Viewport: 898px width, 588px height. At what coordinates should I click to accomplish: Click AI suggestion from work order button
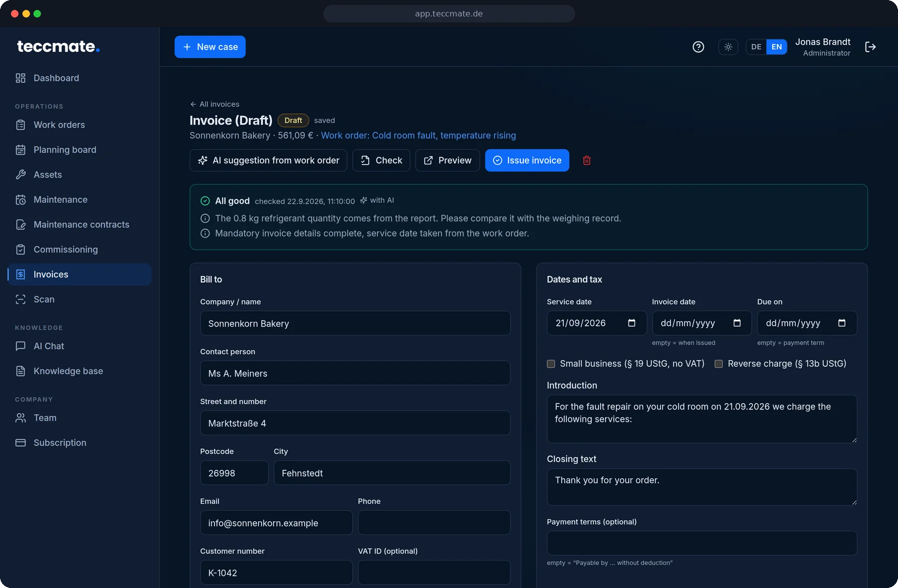[268, 160]
